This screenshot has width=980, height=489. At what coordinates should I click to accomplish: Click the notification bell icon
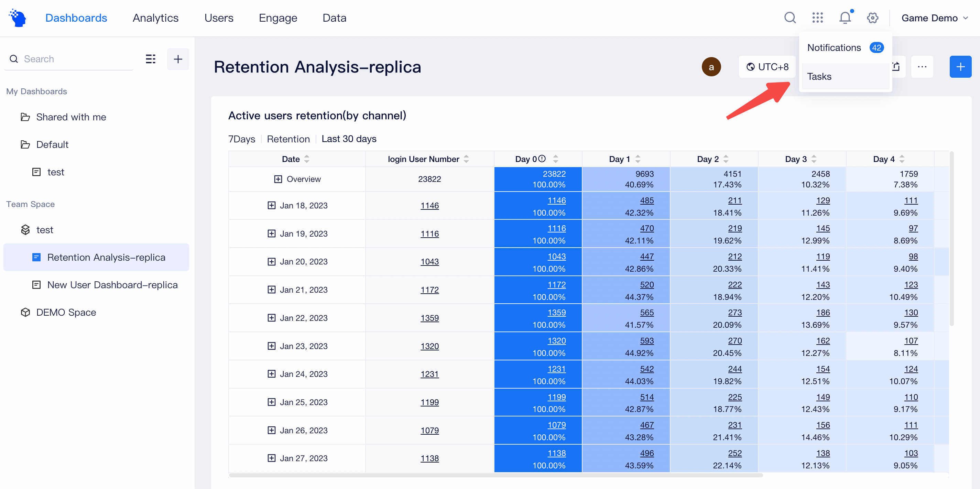845,18
